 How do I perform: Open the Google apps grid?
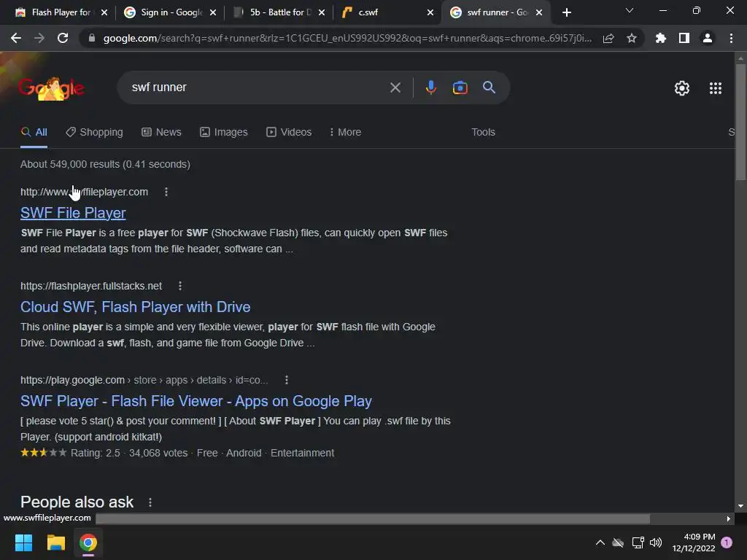click(715, 88)
